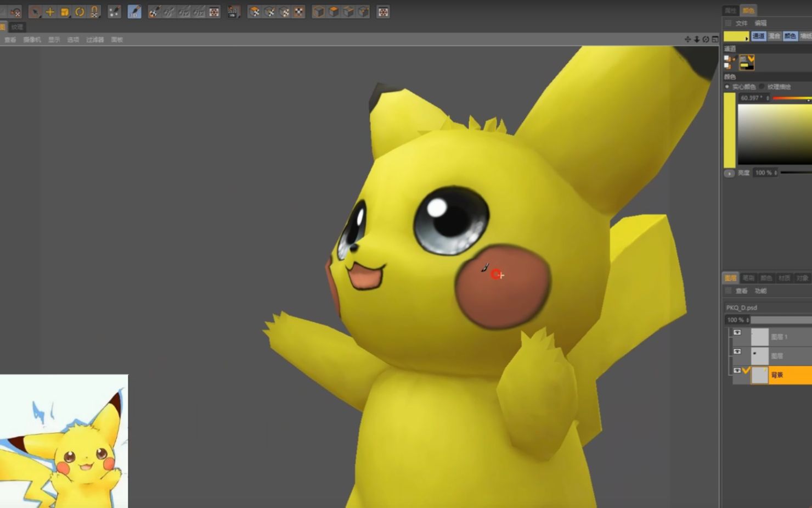
Task: Hide the 背景 layer via eye icon
Action: (x=737, y=371)
